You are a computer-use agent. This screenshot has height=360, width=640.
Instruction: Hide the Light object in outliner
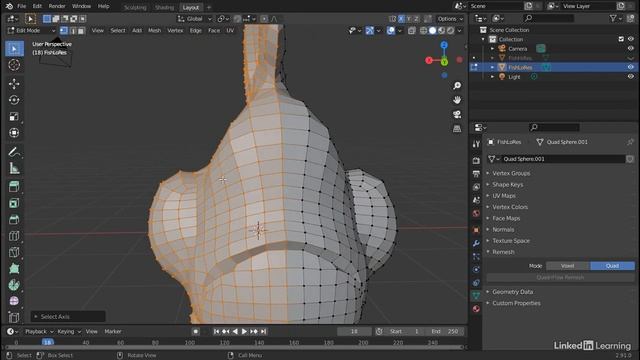coord(631,77)
